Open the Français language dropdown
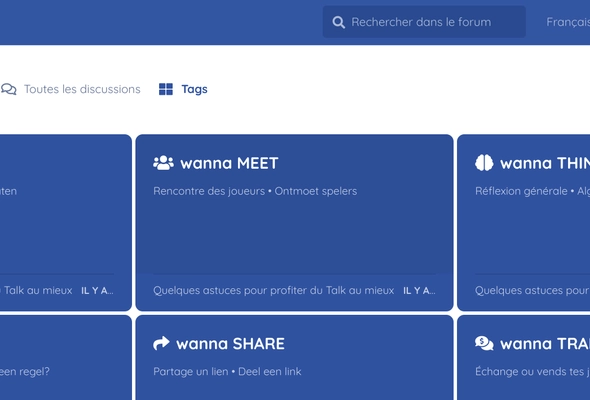 pyautogui.click(x=568, y=22)
